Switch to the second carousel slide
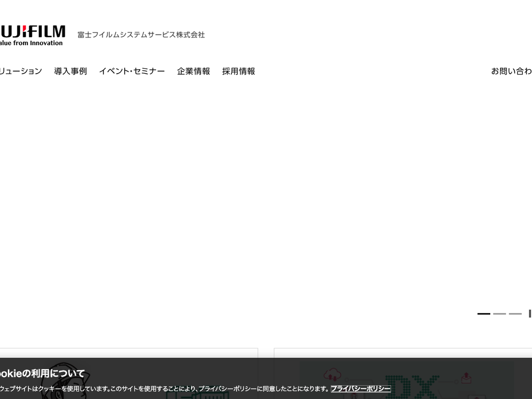 pos(499,314)
